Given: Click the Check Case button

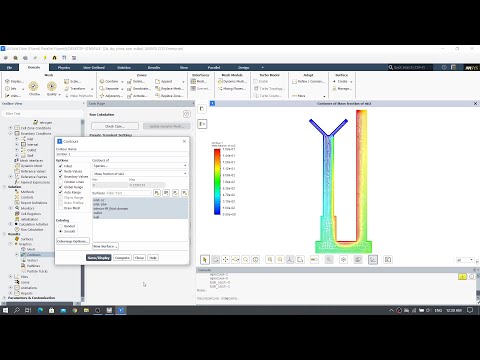Looking at the screenshot, I should click(x=115, y=126).
